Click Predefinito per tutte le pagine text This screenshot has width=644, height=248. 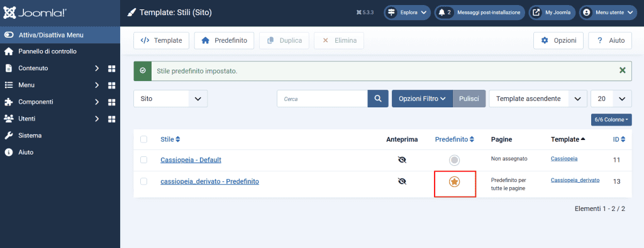pyautogui.click(x=508, y=184)
